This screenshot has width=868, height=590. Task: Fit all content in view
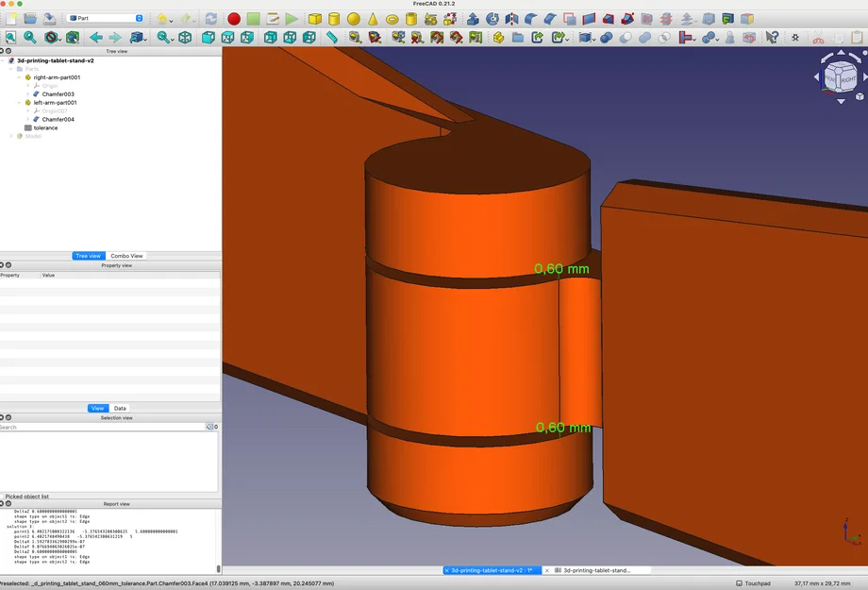click(x=10, y=38)
